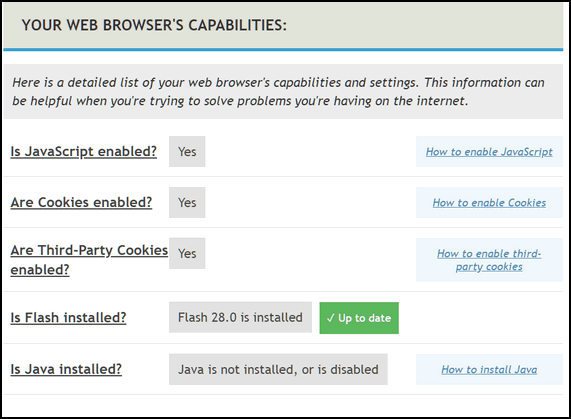Click the Third-Party Cookies 'Yes' box
The width and height of the screenshot is (571, 419).
click(187, 253)
